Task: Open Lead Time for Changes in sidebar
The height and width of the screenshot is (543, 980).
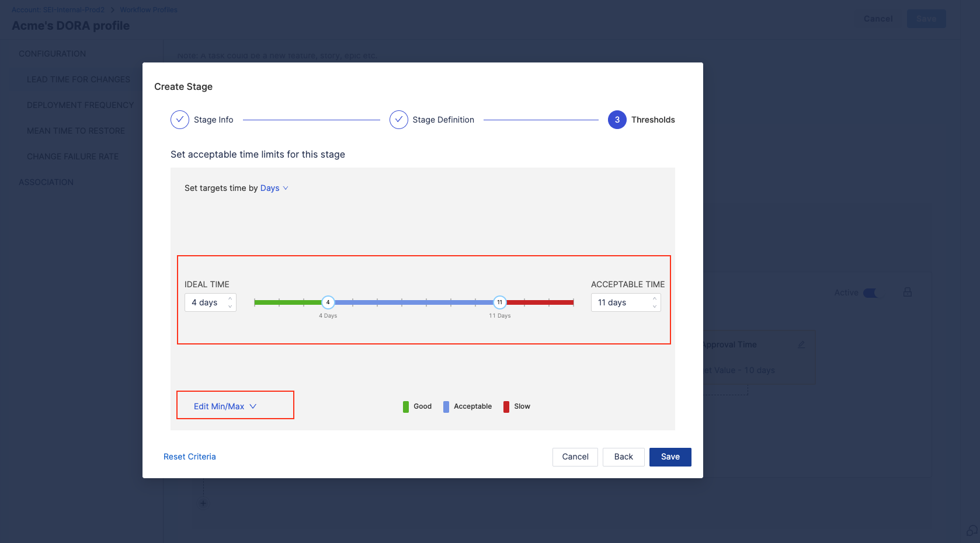Action: (x=78, y=79)
